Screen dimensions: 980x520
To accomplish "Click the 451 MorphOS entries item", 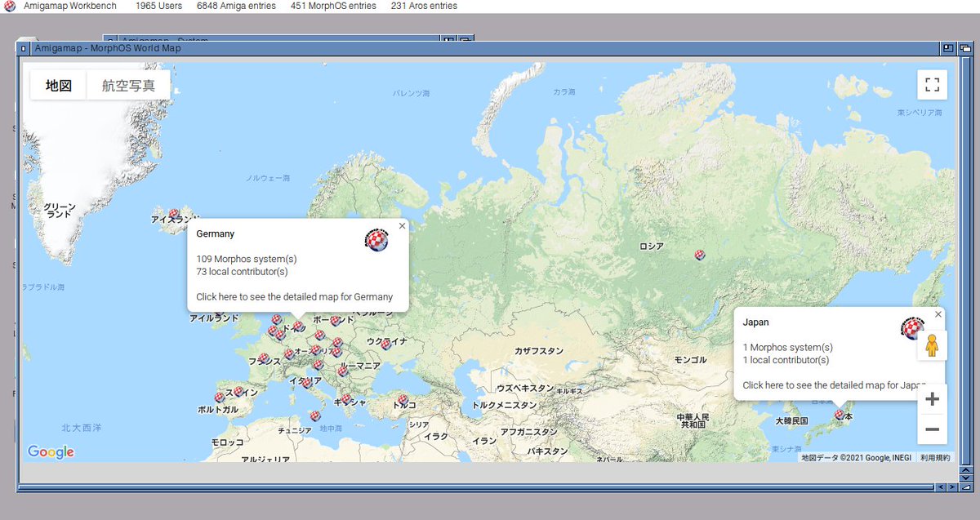I will [x=333, y=6].
